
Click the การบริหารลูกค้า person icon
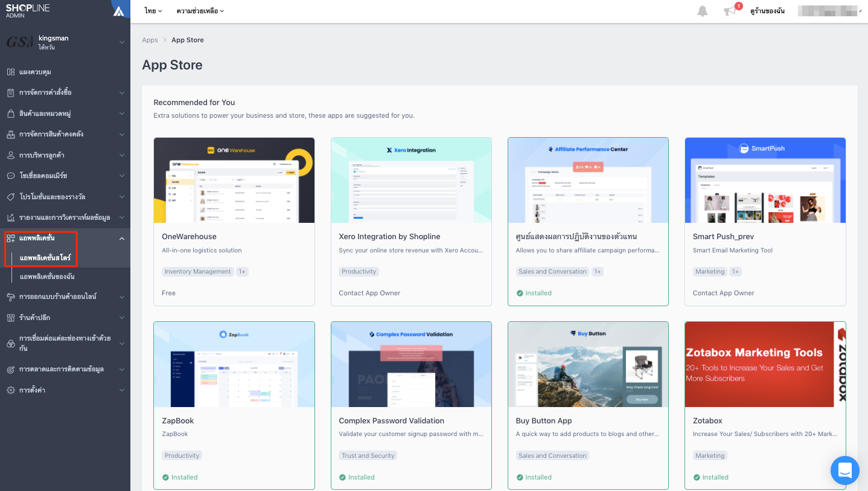(11, 155)
